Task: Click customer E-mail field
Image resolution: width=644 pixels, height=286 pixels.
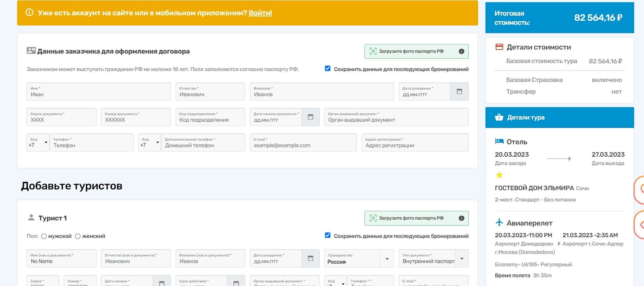Action: [303, 142]
